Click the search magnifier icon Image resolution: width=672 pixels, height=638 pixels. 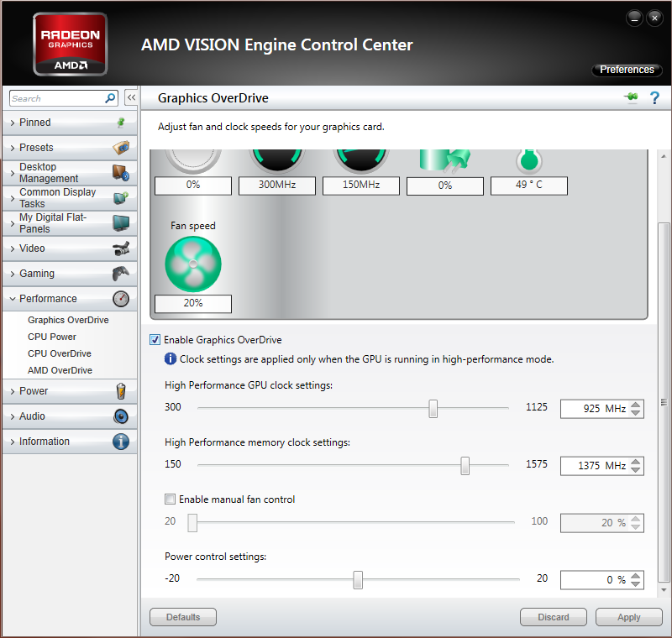tap(110, 98)
